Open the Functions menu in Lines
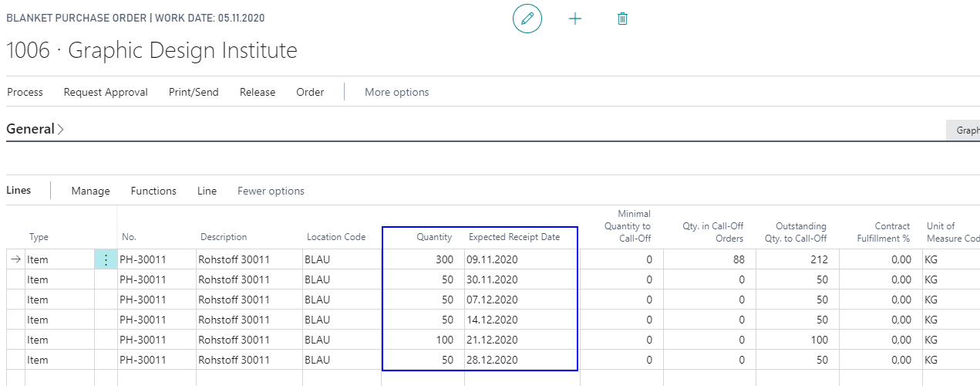This screenshot has width=980, height=386. (x=153, y=191)
